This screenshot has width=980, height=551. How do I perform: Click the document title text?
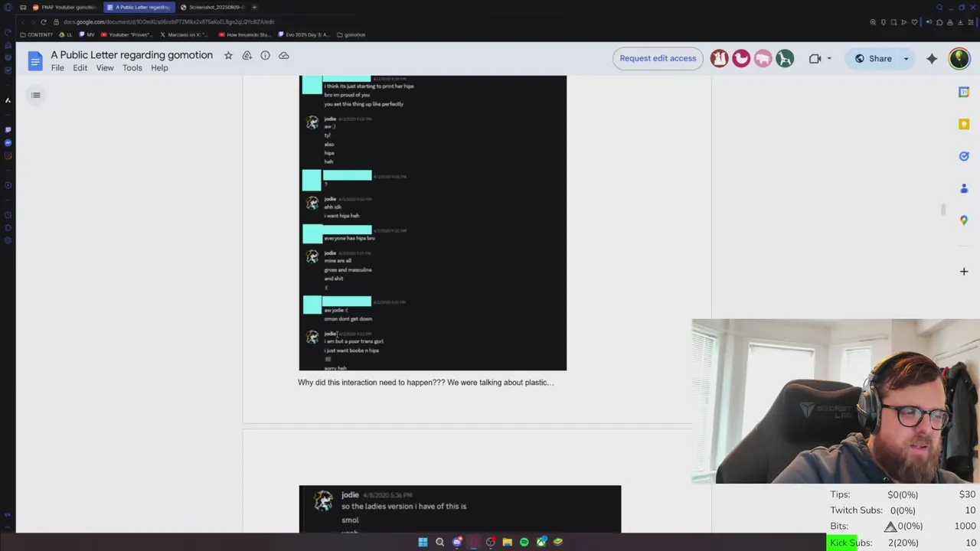[132, 55]
